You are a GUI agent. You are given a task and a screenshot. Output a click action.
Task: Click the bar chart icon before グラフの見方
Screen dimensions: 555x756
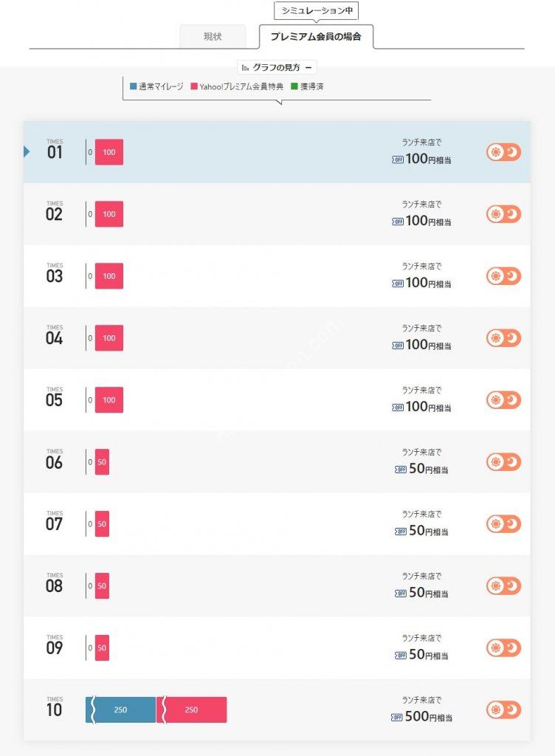[x=245, y=67]
